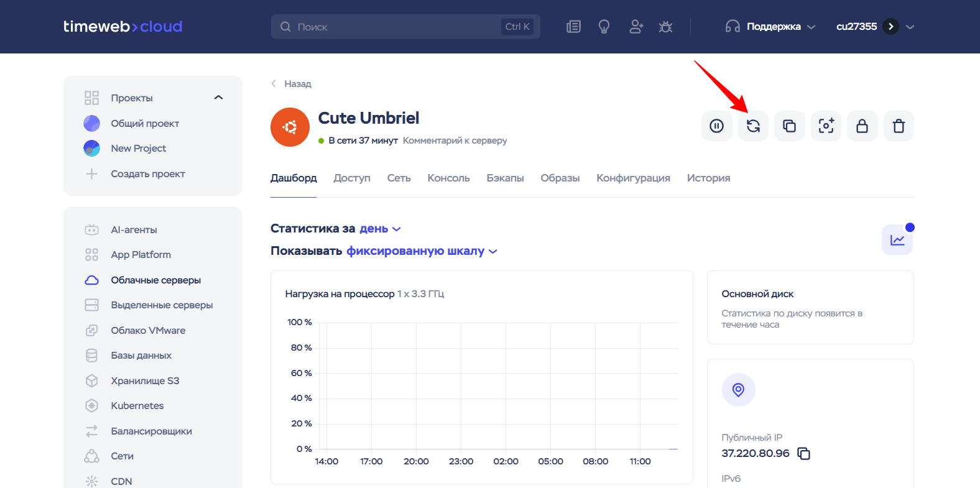
Task: Click the clone server icon
Action: pyautogui.click(x=789, y=126)
